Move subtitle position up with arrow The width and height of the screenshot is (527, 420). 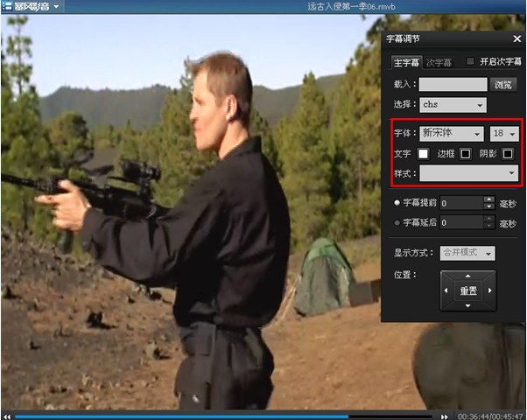(467, 276)
